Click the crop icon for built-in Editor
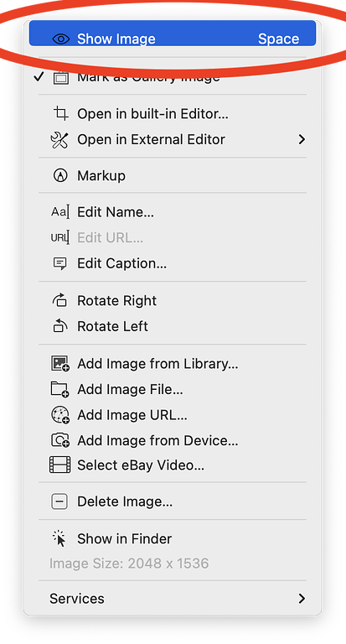The width and height of the screenshot is (346, 644). 61,113
